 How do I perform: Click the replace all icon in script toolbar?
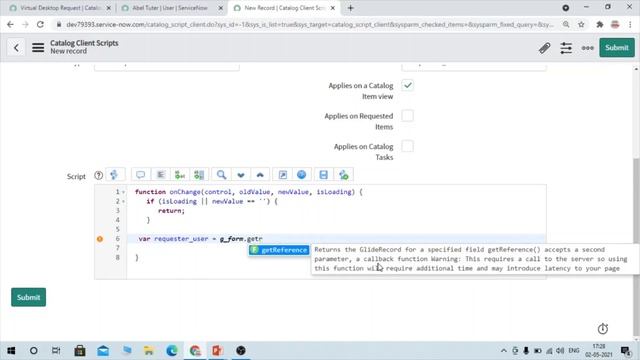[x=199, y=175]
